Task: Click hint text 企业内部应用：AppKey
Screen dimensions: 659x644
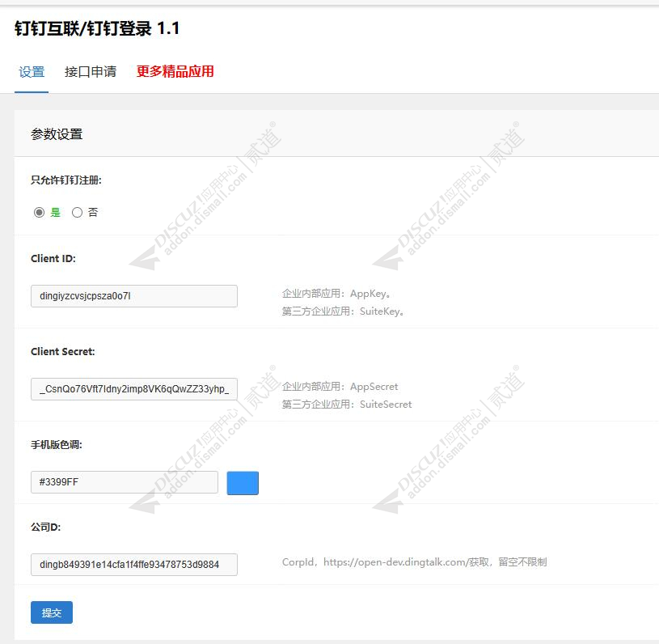Action: point(336,294)
